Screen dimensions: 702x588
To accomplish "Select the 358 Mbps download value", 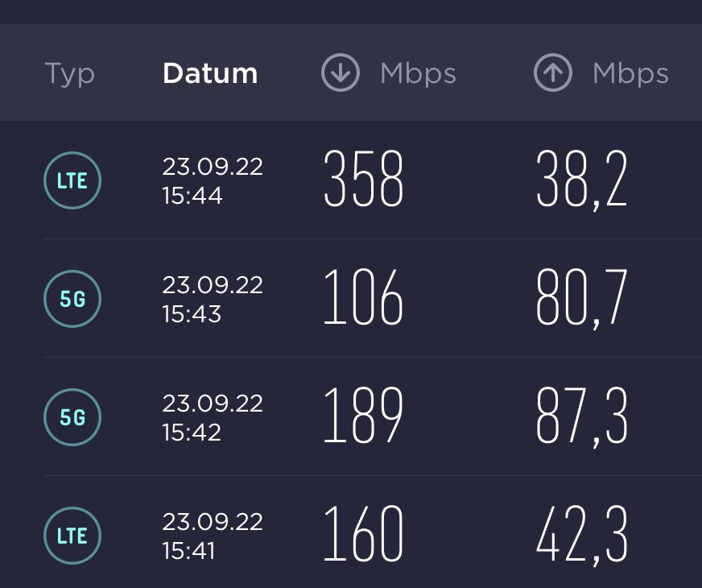I will (364, 178).
